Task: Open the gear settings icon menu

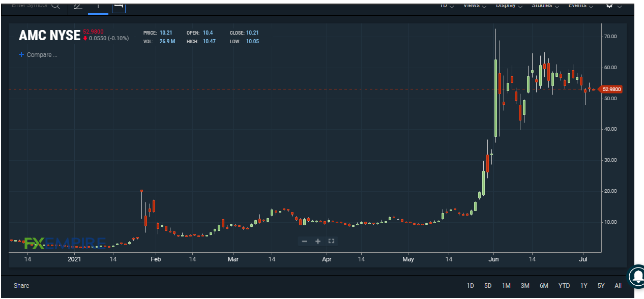Action: tap(608, 5)
